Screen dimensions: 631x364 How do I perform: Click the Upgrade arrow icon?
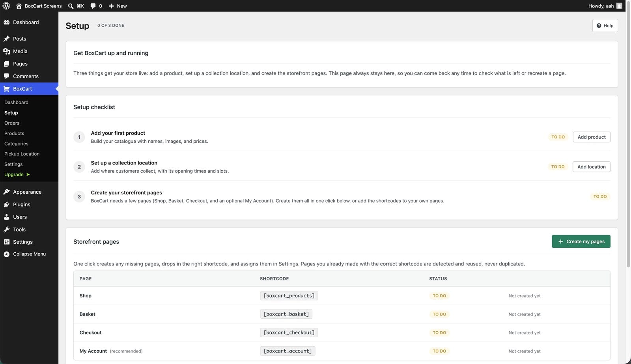28,175
